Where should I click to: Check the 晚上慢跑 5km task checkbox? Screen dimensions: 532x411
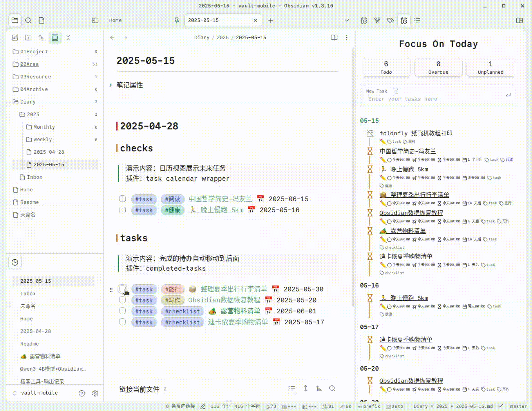coord(123,210)
